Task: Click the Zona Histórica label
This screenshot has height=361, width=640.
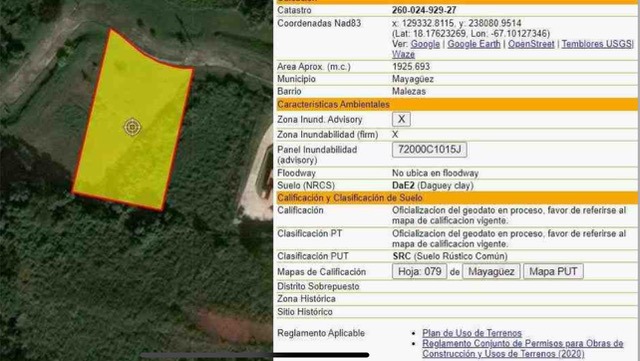Action: (306, 299)
